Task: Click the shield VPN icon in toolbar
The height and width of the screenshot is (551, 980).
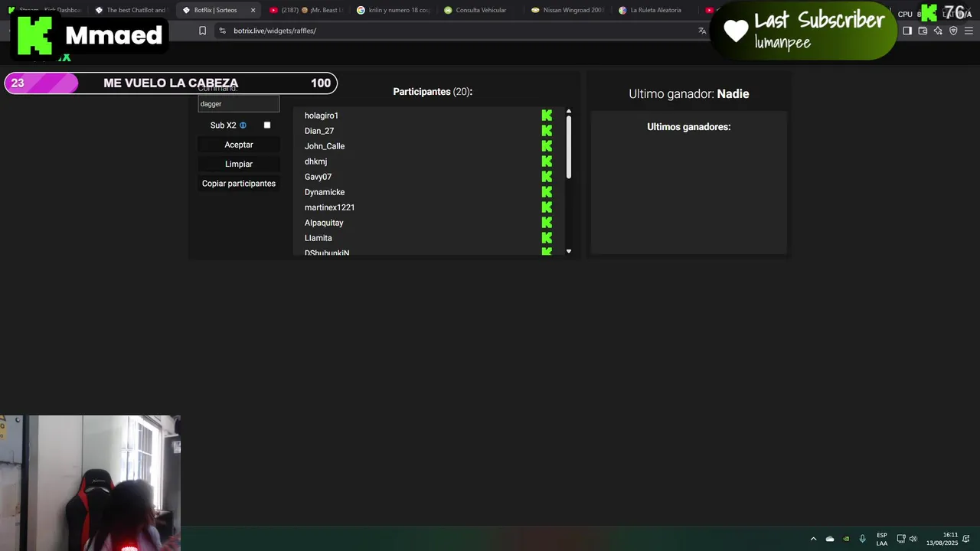Action: click(x=953, y=31)
